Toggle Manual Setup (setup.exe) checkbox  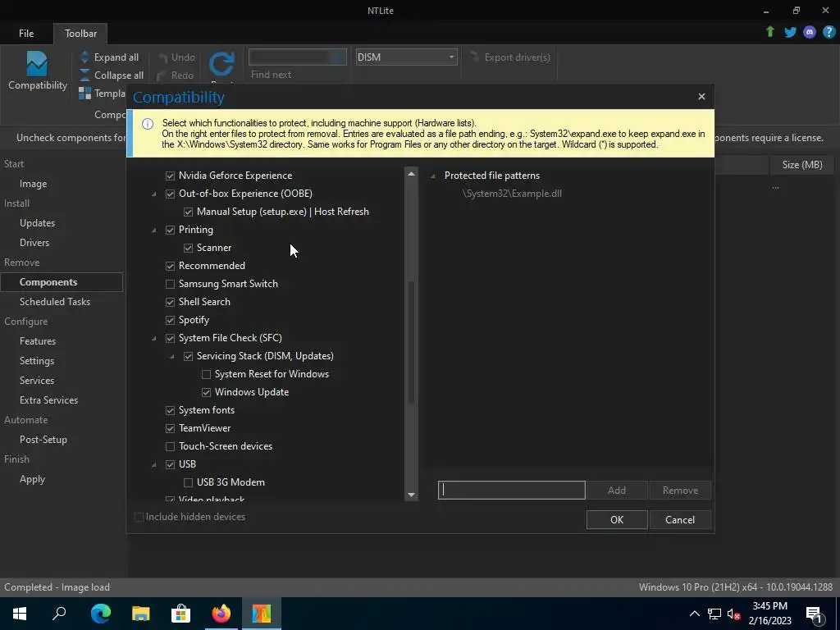[x=188, y=212]
